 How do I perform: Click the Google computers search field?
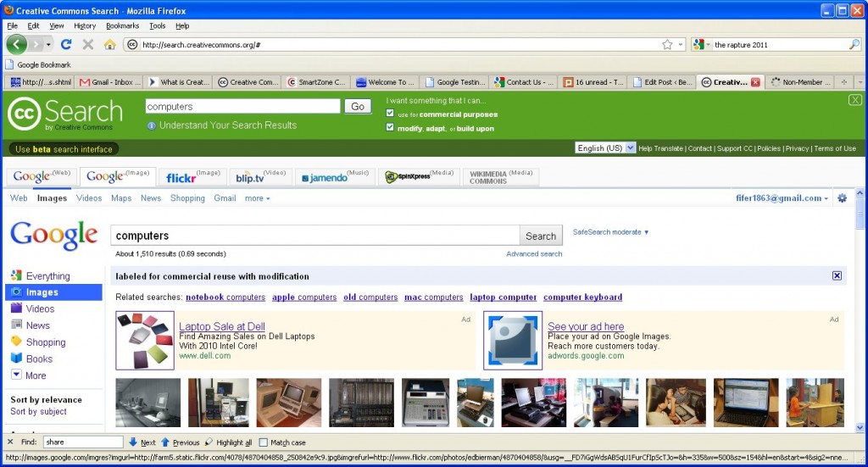pos(315,236)
